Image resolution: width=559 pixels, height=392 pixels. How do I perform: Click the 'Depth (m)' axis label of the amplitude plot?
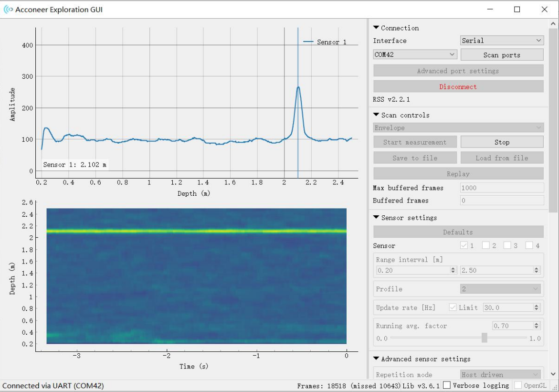[194, 193]
